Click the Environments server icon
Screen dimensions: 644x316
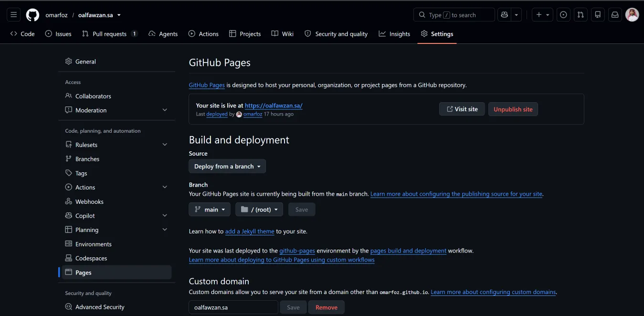point(69,244)
